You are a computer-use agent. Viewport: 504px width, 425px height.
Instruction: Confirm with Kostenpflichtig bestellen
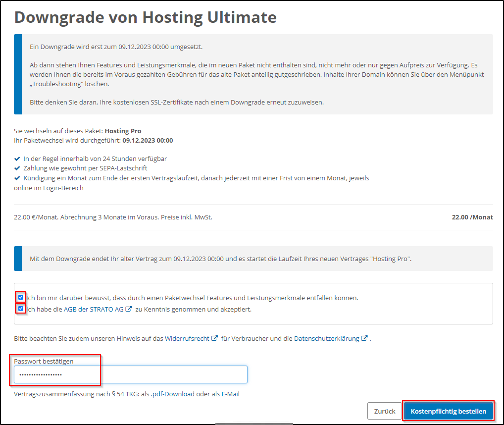(x=448, y=411)
